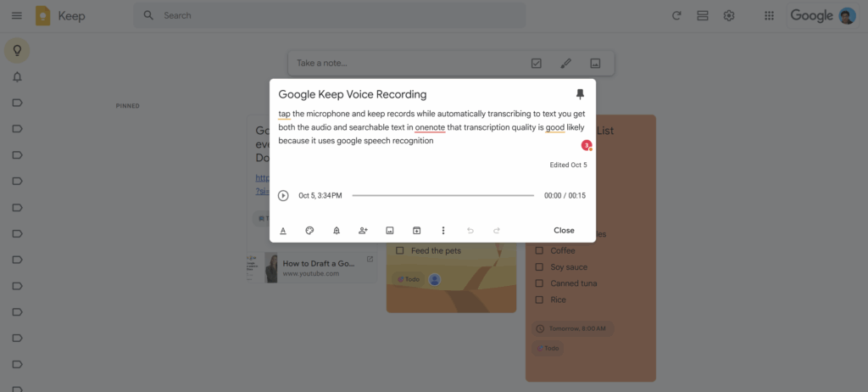868x392 pixels.
Task: Open the hamburger Main menu
Action: tap(17, 15)
